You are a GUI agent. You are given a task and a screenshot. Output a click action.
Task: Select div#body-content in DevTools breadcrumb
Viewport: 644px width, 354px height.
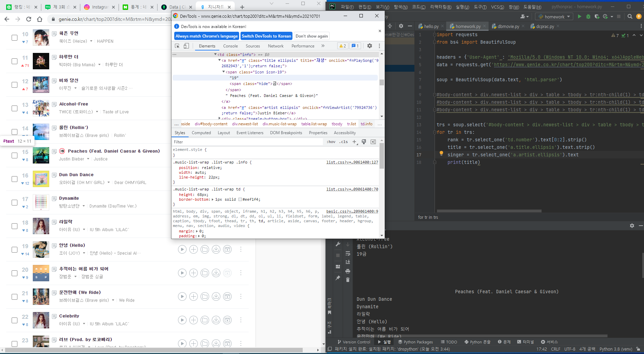(211, 124)
